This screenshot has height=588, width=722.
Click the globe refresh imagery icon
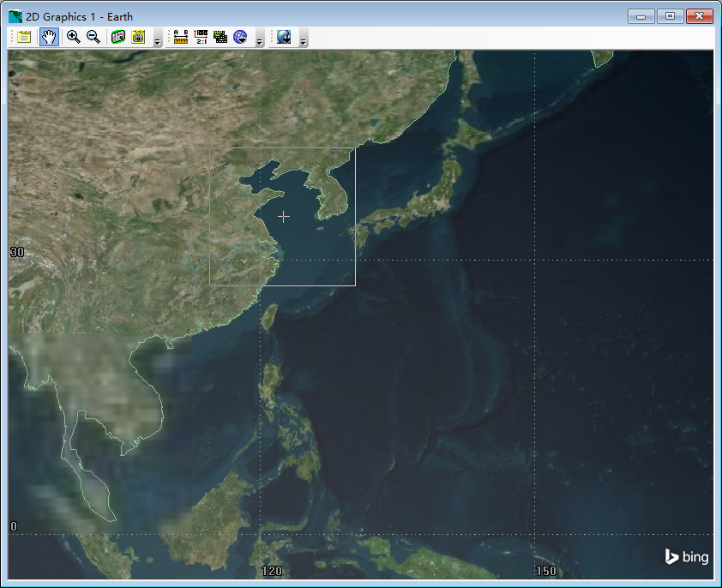[x=283, y=37]
